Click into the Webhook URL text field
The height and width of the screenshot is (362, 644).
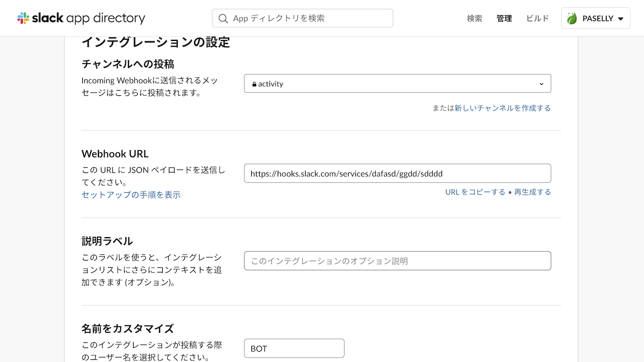[397, 173]
